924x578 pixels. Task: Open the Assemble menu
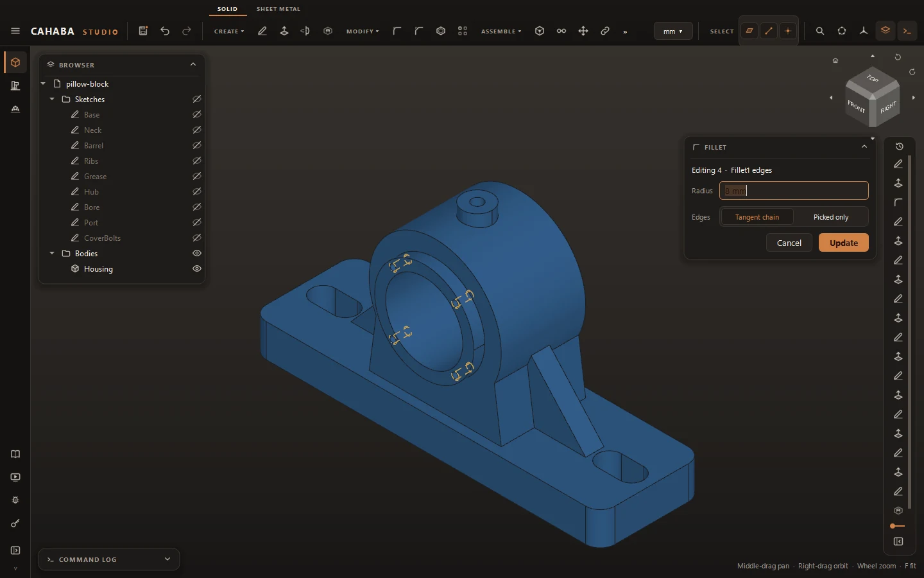pos(501,31)
